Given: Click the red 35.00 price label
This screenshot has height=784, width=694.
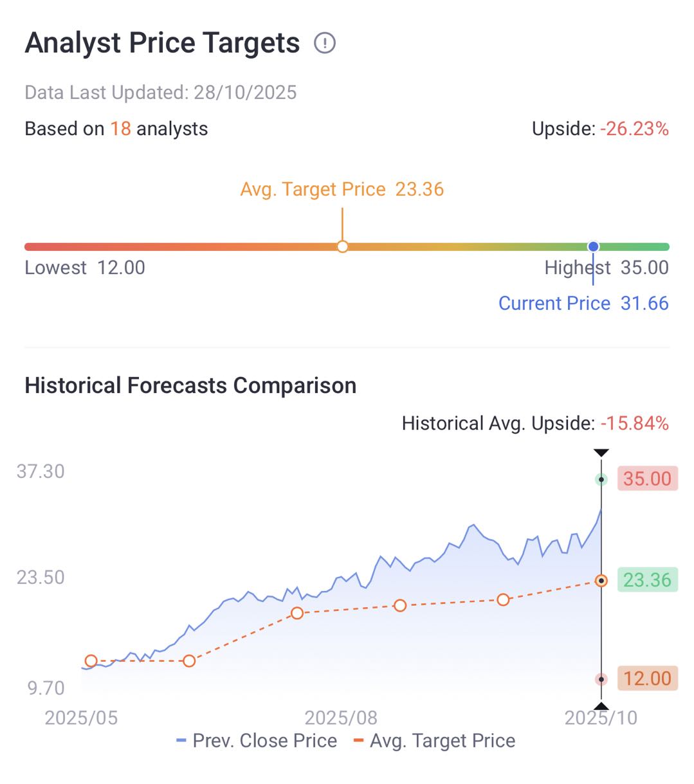Looking at the screenshot, I should tap(647, 479).
